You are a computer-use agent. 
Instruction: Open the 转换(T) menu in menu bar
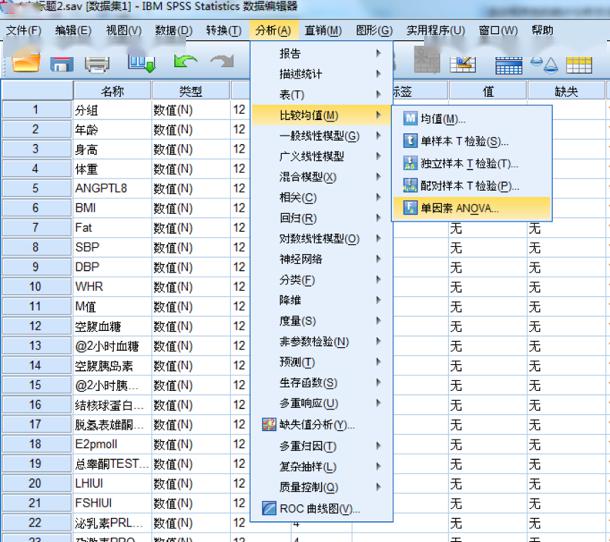(223, 30)
